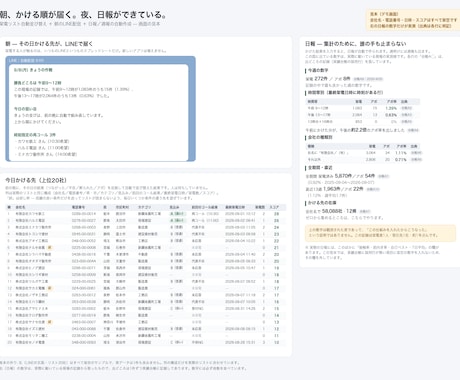This screenshot has width=460, height=380.
Task: Click the blue LINE message header bar
Action: (100, 60)
